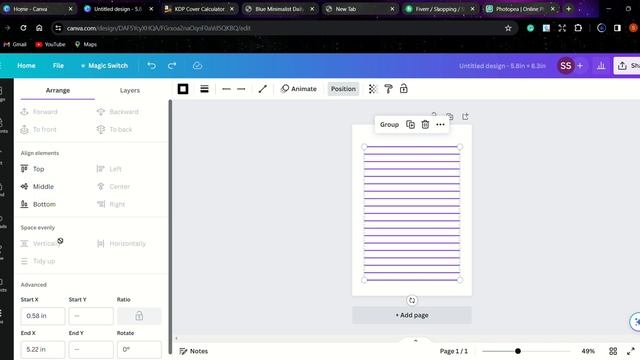This screenshot has height=360, width=640.
Task: Click Group in the floating toolbar
Action: pyautogui.click(x=389, y=124)
